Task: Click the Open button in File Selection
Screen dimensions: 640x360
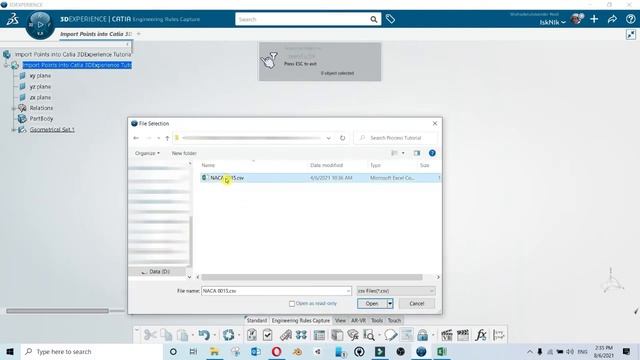Action: coord(372,303)
